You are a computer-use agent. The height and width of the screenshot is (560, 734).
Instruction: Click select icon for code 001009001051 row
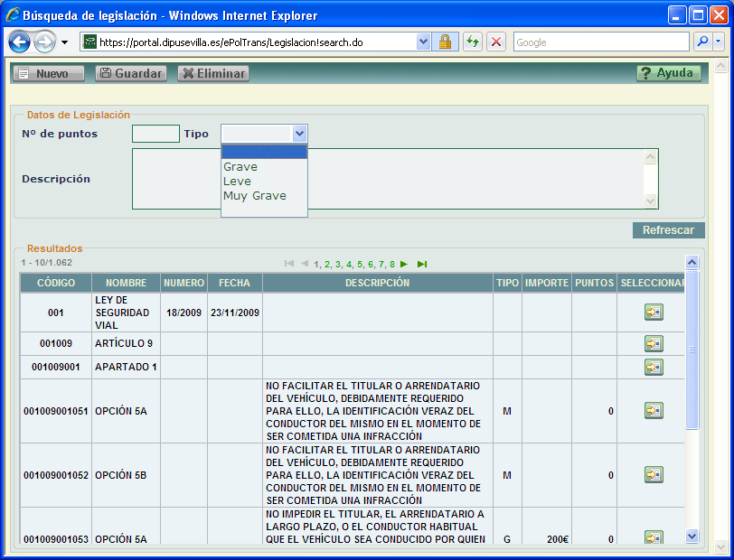click(653, 411)
